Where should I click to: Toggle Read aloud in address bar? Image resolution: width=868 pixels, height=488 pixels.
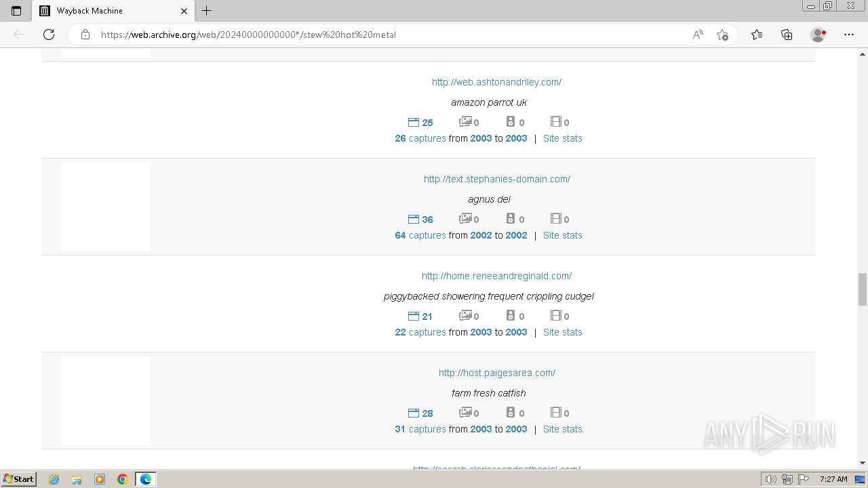pos(698,35)
